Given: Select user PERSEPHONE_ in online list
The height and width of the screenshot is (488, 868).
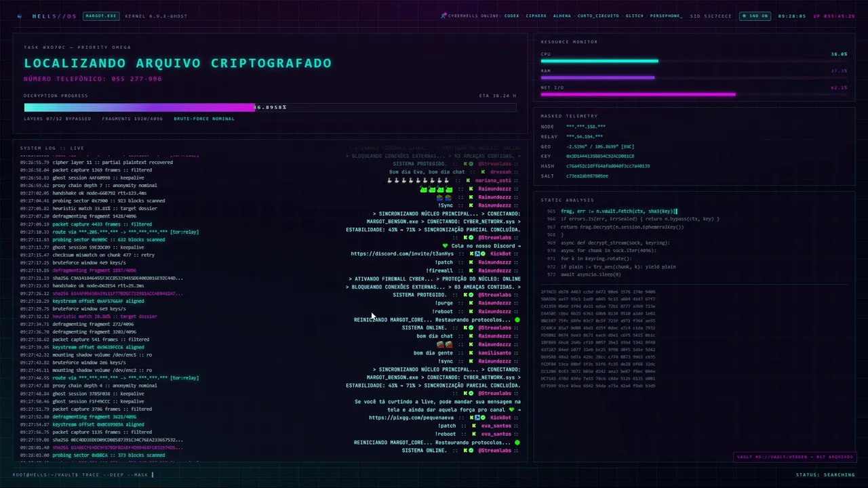Looking at the screenshot, I should coord(667,16).
